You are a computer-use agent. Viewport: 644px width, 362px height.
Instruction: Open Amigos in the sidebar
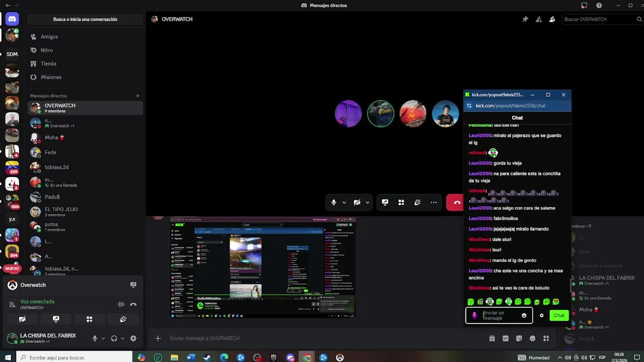85,37
